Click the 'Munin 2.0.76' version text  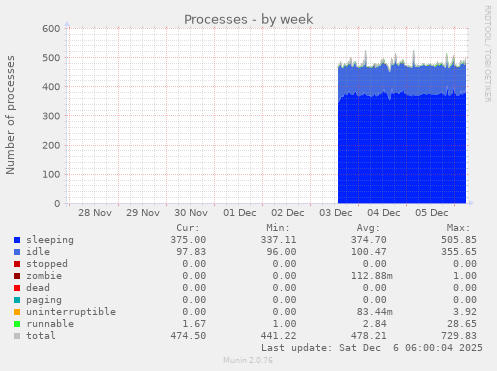pyautogui.click(x=248, y=360)
